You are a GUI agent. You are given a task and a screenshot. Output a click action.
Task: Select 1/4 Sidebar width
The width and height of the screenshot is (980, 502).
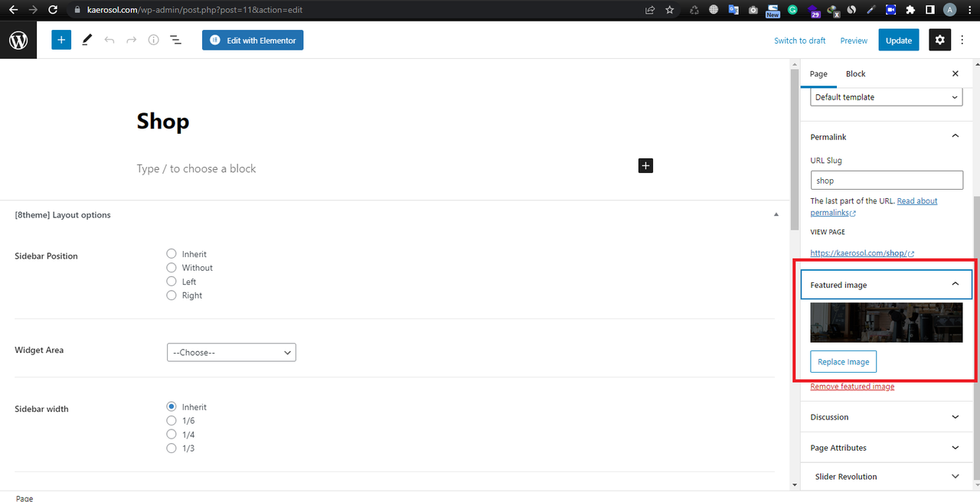tap(171, 435)
